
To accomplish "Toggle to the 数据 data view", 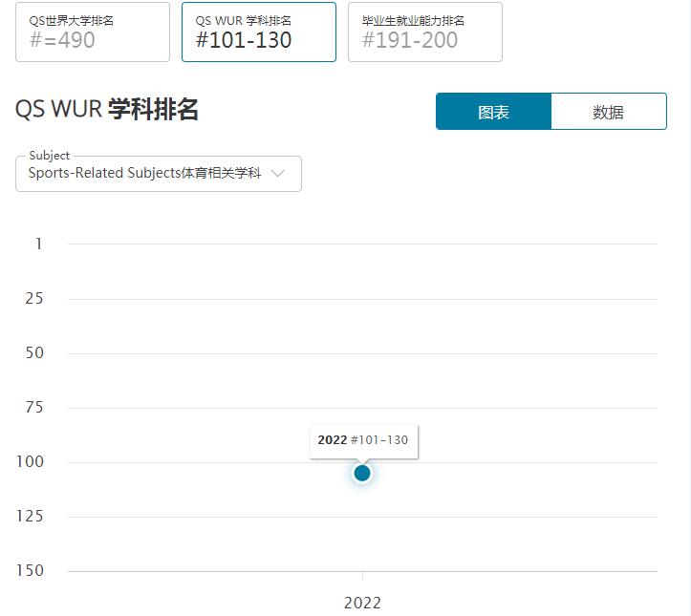I will click(x=608, y=112).
